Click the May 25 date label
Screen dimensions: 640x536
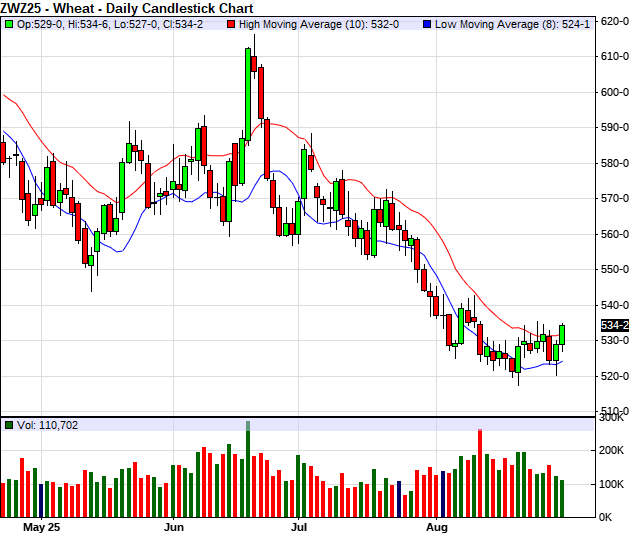(41, 525)
